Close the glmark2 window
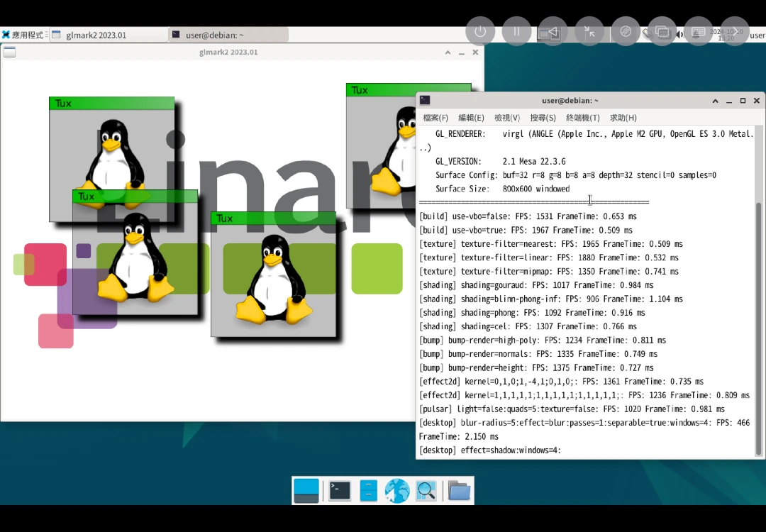Viewport: 766px width, 532px height. point(475,52)
